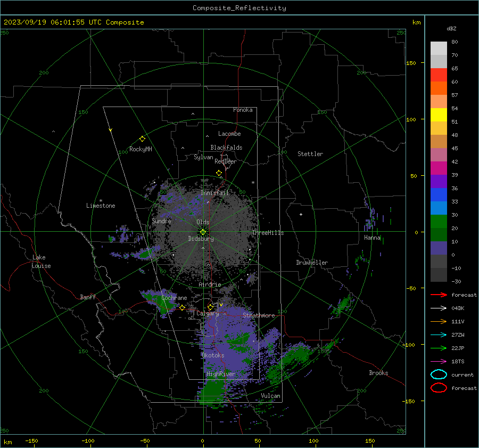Click the Didsbury map label

[201, 239]
